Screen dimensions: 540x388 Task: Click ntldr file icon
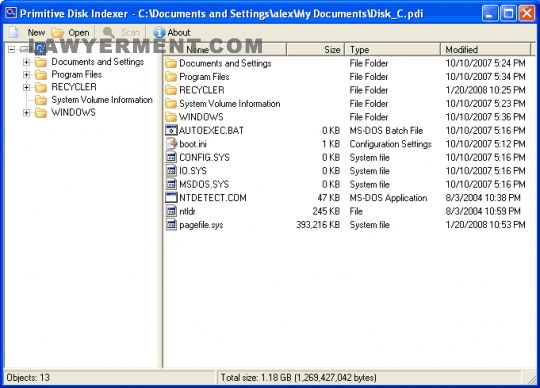(171, 211)
